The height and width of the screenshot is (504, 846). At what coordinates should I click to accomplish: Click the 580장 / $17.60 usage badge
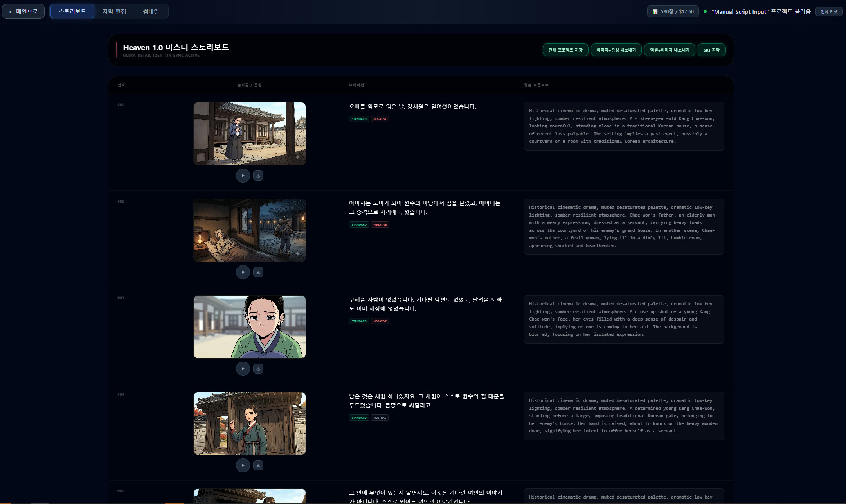673,12
